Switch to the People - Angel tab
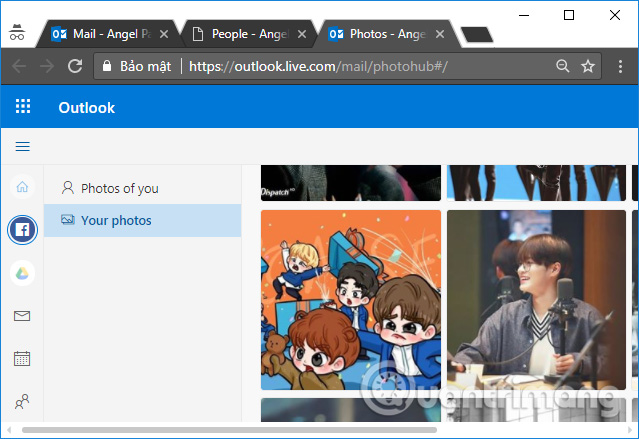 pos(249,34)
